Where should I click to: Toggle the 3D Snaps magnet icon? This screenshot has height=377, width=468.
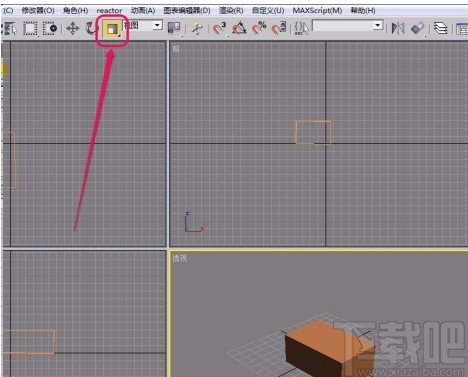[x=219, y=29]
